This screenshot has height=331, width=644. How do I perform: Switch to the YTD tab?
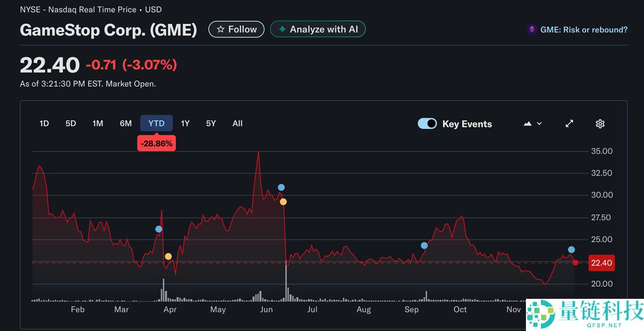(x=156, y=123)
